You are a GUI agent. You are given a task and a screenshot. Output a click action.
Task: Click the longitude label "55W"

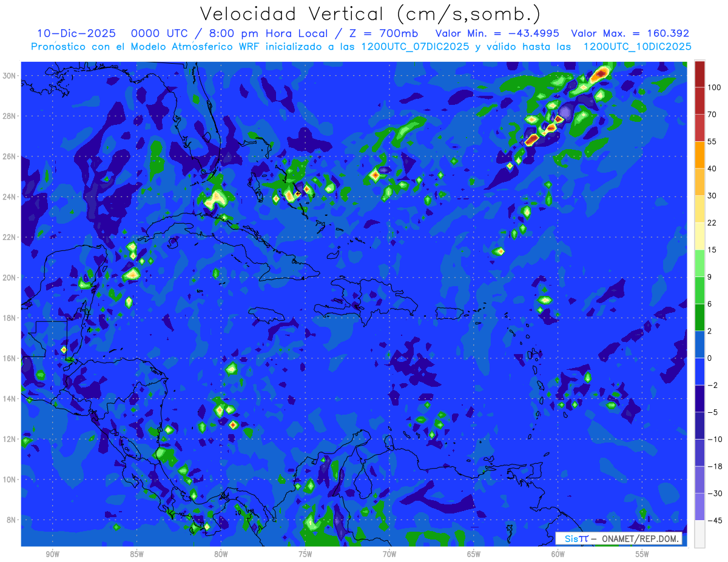(642, 554)
